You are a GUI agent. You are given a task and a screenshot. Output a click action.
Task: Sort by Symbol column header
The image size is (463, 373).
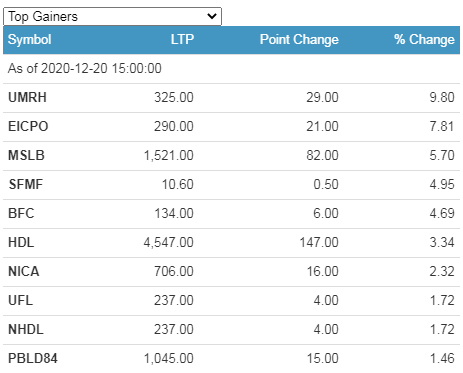[30, 40]
